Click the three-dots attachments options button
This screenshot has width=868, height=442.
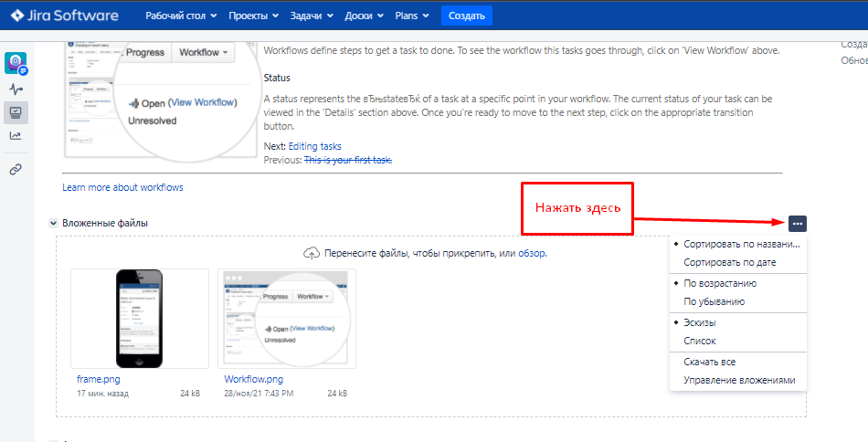coord(797,224)
